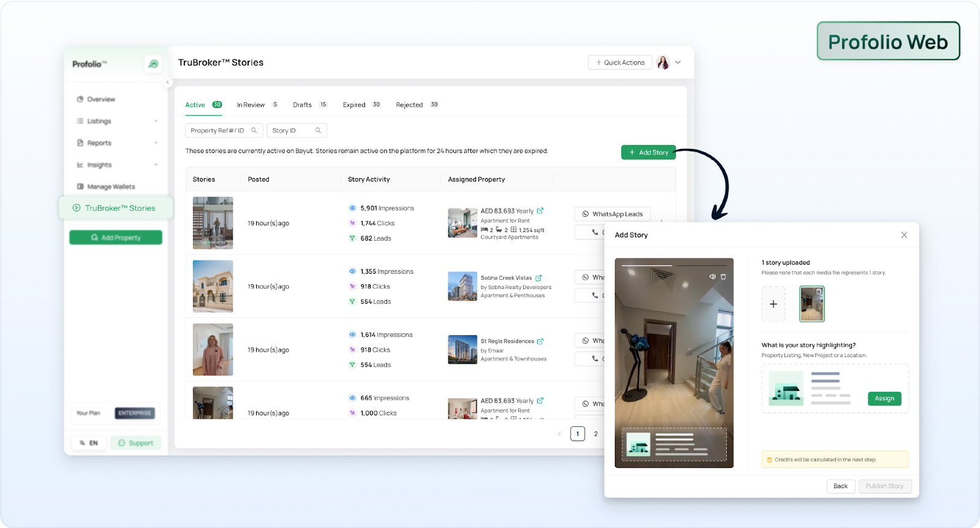Open the first story thumbnail with staircase
Image resolution: width=980 pixels, height=528 pixels.
click(213, 223)
